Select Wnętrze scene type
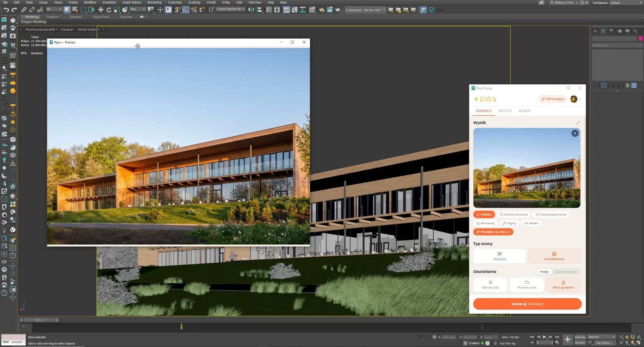 [499, 256]
